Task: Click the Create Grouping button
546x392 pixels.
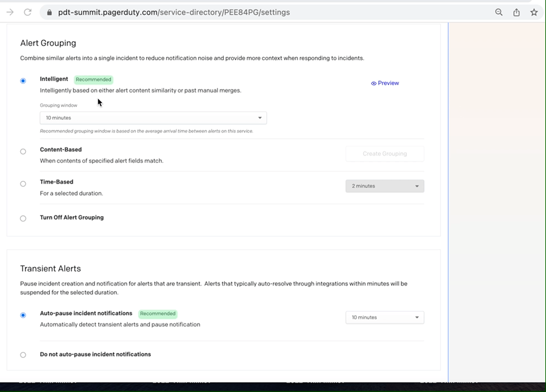Action: (384, 154)
